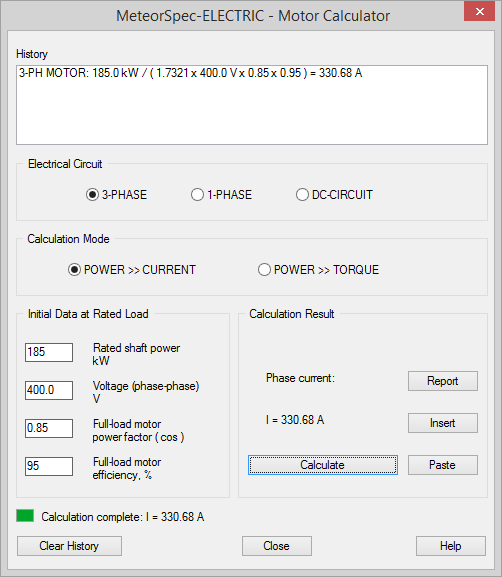The height and width of the screenshot is (577, 502).
Task: Switch to POWER >> TORQUE mode
Action: pyautogui.click(x=318, y=270)
